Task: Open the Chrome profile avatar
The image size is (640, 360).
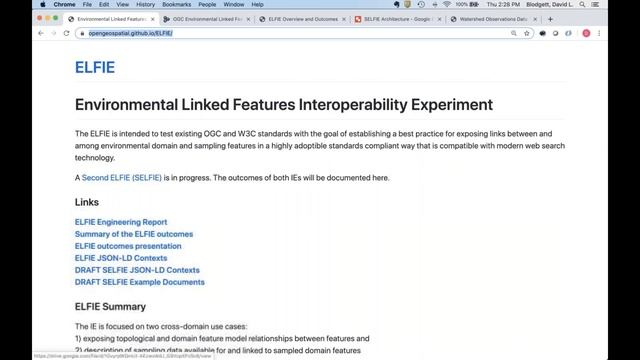Action: click(586, 33)
